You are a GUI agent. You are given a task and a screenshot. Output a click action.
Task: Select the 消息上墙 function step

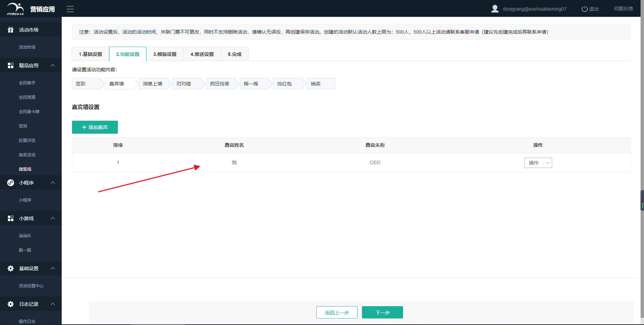click(x=155, y=84)
